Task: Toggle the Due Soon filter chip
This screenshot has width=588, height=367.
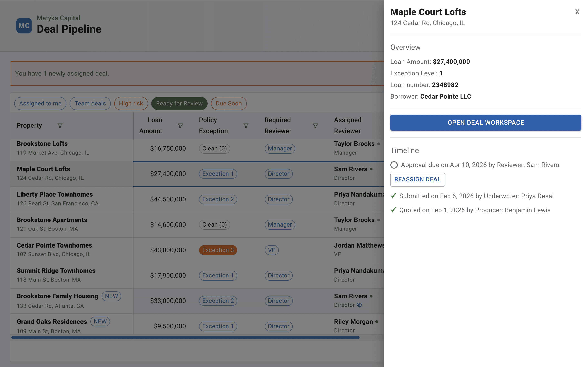Action: 228,103
